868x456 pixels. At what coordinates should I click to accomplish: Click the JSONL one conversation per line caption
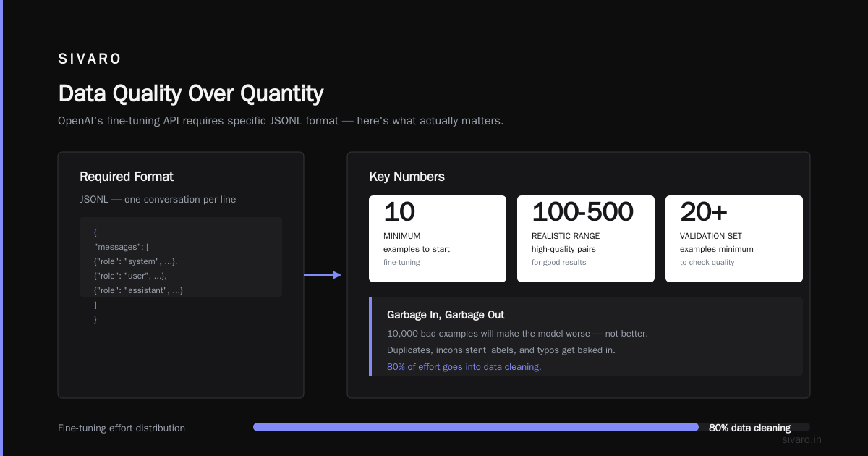[x=158, y=199]
